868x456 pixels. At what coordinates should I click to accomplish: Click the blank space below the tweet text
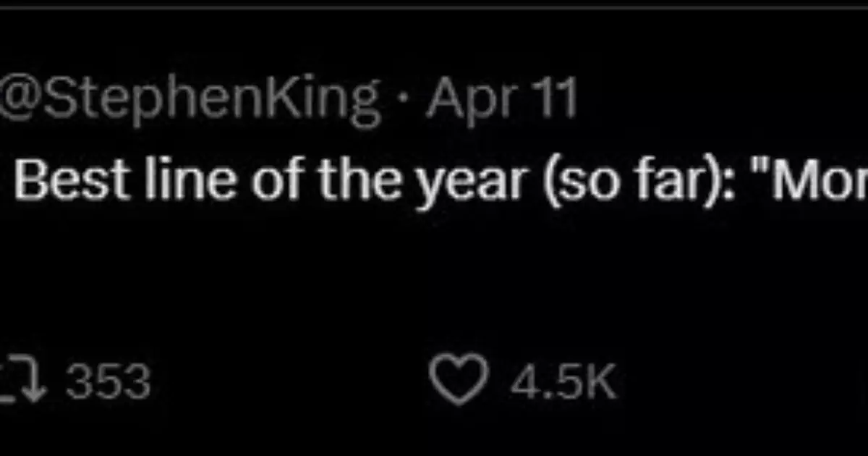(x=434, y=275)
